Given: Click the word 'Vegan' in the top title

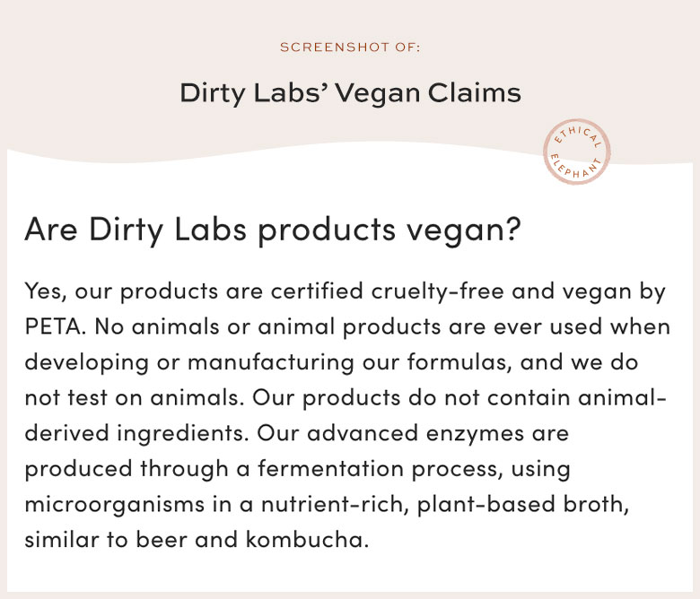Looking at the screenshot, I should point(377,94).
